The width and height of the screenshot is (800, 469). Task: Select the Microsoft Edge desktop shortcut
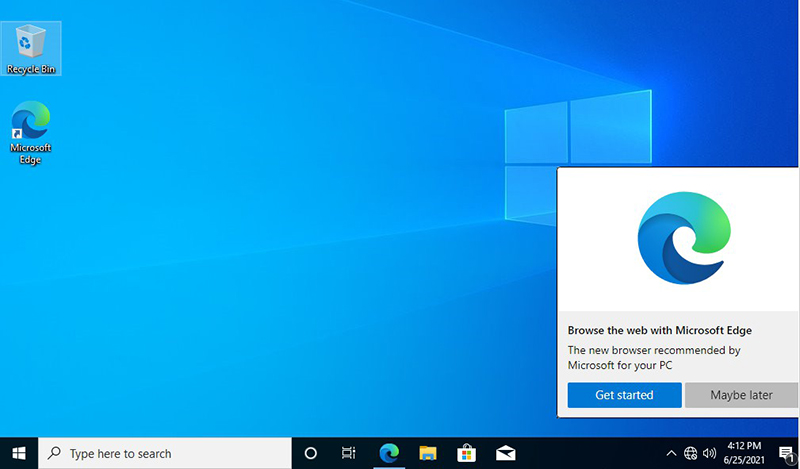(x=31, y=133)
